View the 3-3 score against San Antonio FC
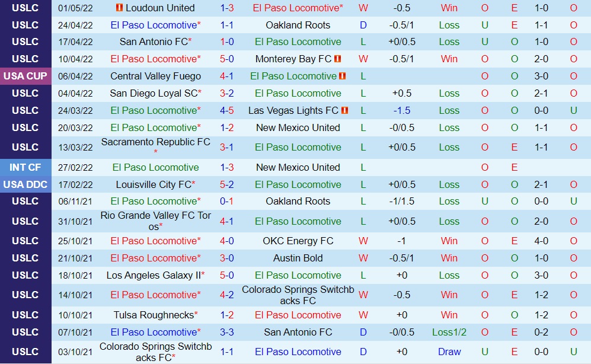Viewport: 591px width, 364px height. (226, 333)
